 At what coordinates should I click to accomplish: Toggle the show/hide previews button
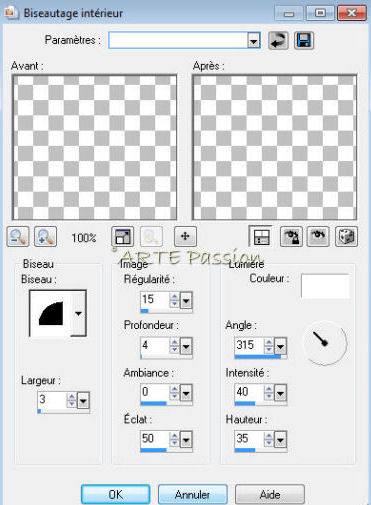click(x=260, y=237)
